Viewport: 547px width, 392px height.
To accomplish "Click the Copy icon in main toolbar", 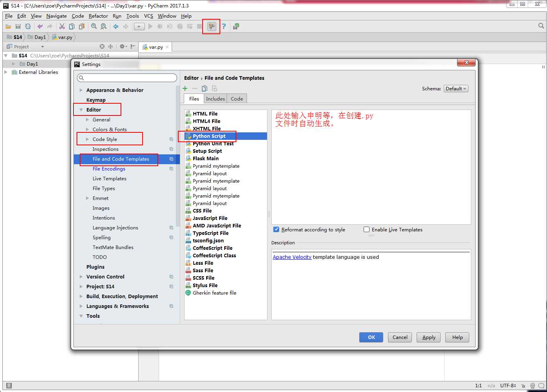I will [72, 26].
